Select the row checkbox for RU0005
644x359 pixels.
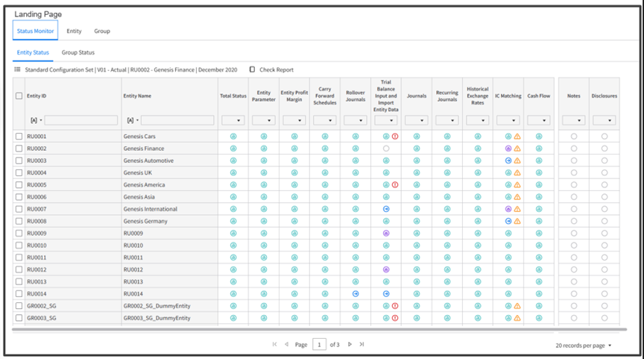coord(19,184)
